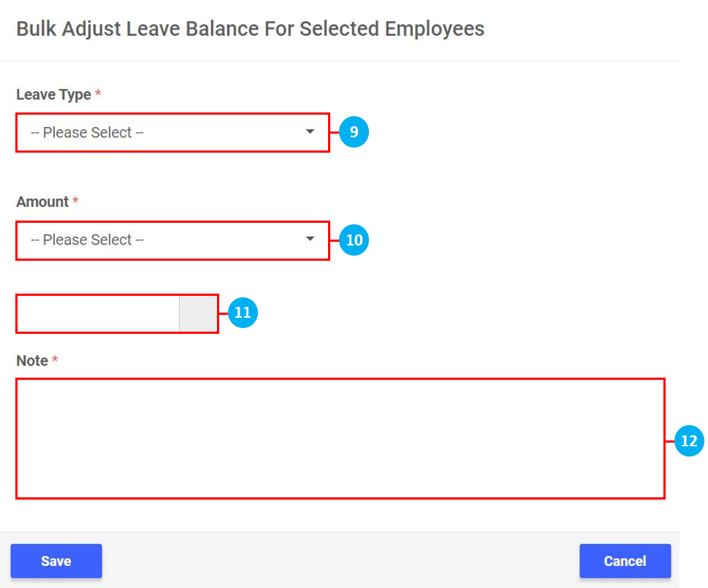Viewport: 708px width, 588px height.
Task: Click the gray unit box beside amount input
Action: [198, 313]
